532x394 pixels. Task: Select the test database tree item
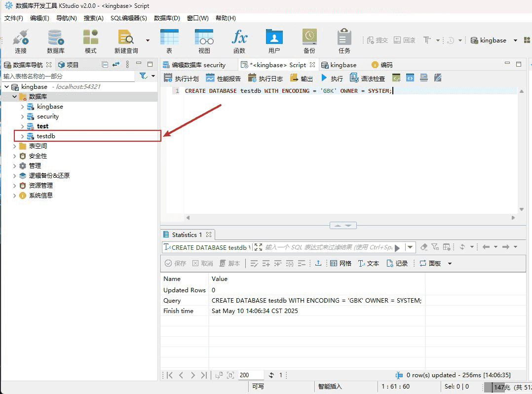pyautogui.click(x=42, y=126)
